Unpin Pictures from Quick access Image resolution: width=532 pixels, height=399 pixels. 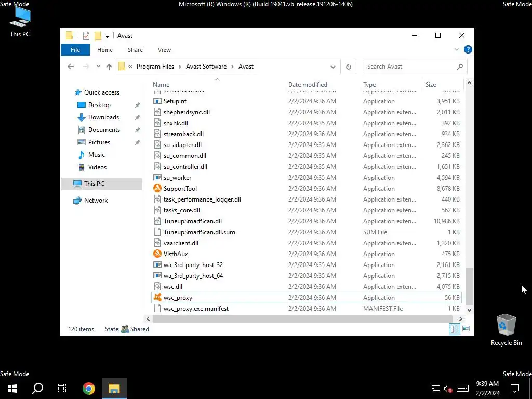pos(137,142)
